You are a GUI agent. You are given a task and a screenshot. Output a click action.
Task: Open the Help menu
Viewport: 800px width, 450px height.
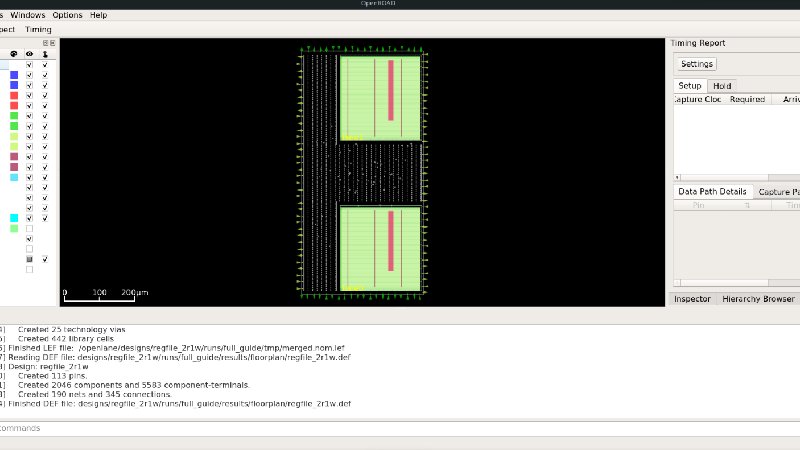(x=98, y=15)
